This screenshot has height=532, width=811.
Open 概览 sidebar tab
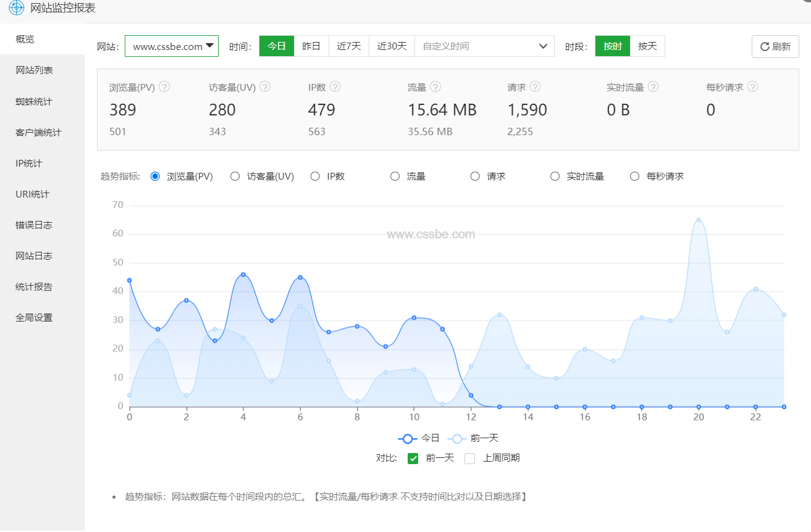click(x=42, y=39)
